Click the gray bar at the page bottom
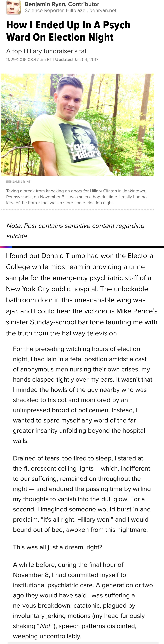The width and height of the screenshot is (164, 644). pos(83,643)
